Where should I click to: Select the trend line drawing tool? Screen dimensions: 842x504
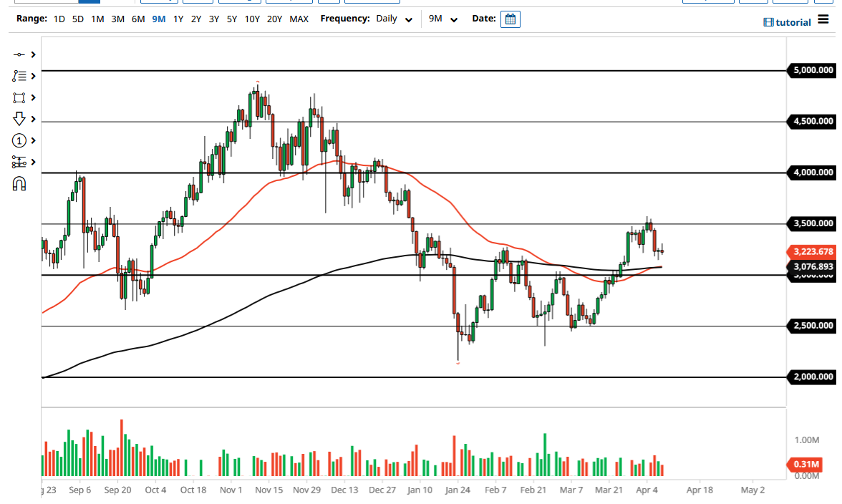click(19, 54)
